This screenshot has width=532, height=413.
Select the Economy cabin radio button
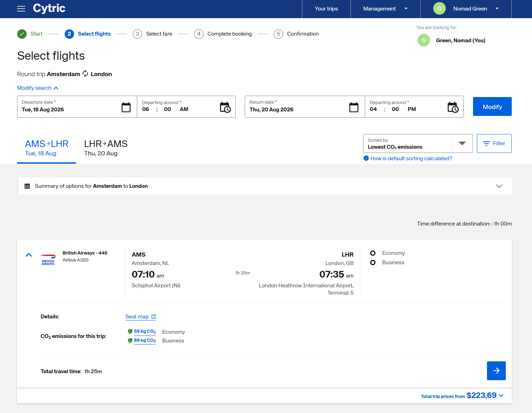[x=373, y=253]
